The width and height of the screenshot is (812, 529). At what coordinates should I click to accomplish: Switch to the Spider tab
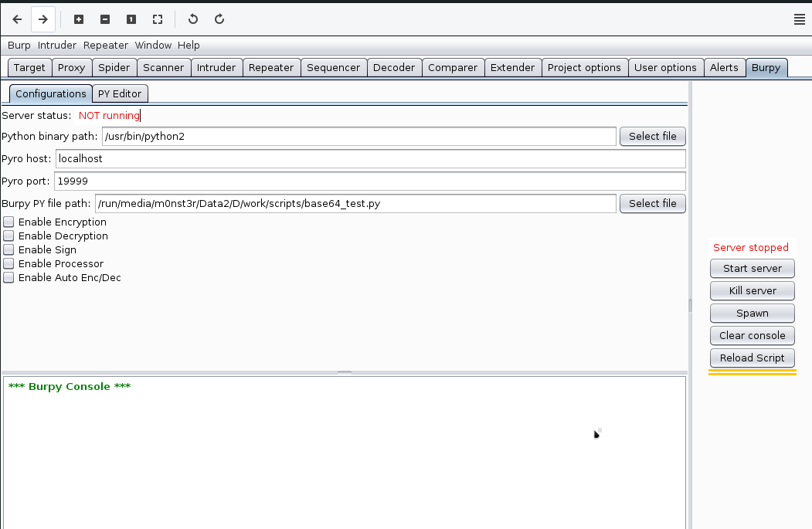pos(114,68)
